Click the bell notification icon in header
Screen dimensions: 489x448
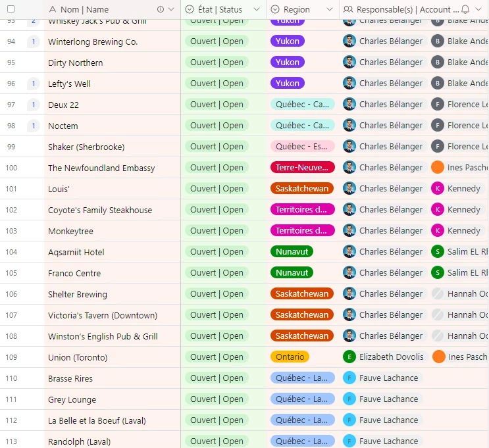pyautogui.click(x=465, y=9)
